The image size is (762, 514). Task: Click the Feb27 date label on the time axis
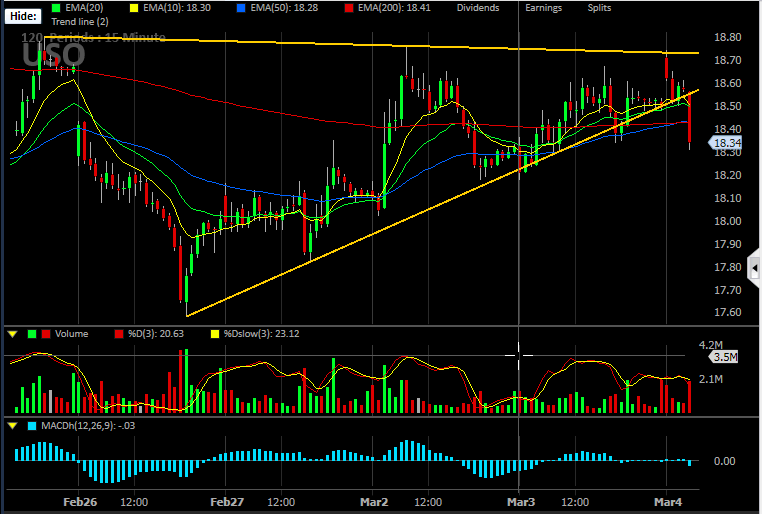[227, 502]
